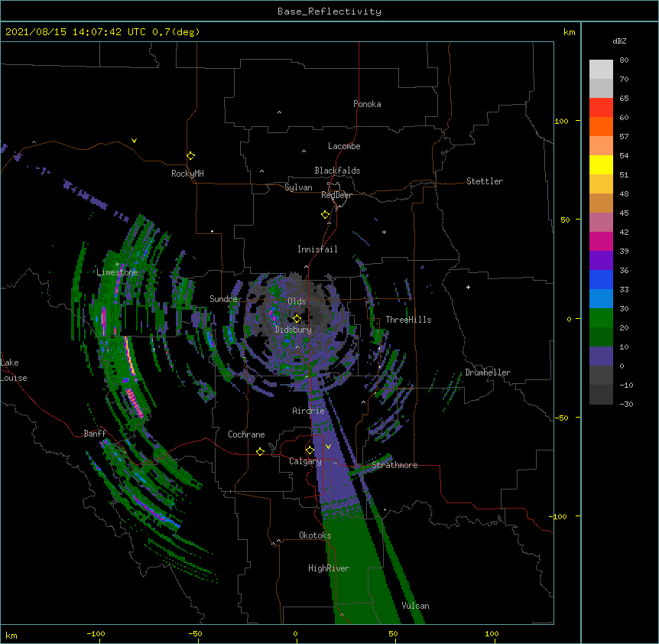Click the Cochrane city label
Screen dimensions: 659x644
tap(246, 434)
